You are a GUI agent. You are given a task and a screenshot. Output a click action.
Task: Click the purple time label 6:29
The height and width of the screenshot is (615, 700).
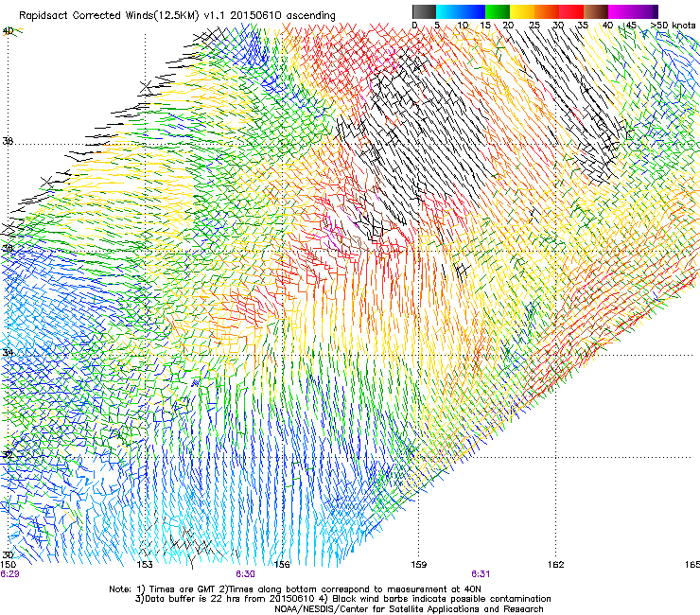click(9, 574)
